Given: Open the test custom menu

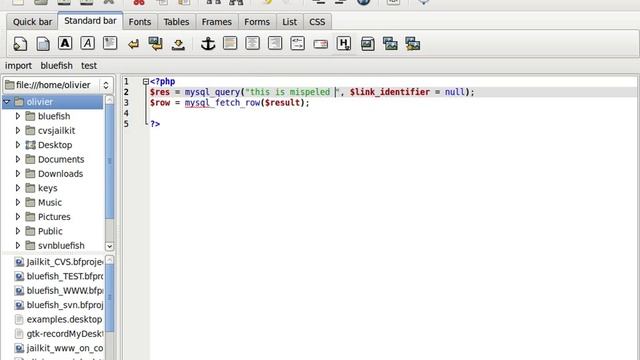Looking at the screenshot, I should pos(89,66).
